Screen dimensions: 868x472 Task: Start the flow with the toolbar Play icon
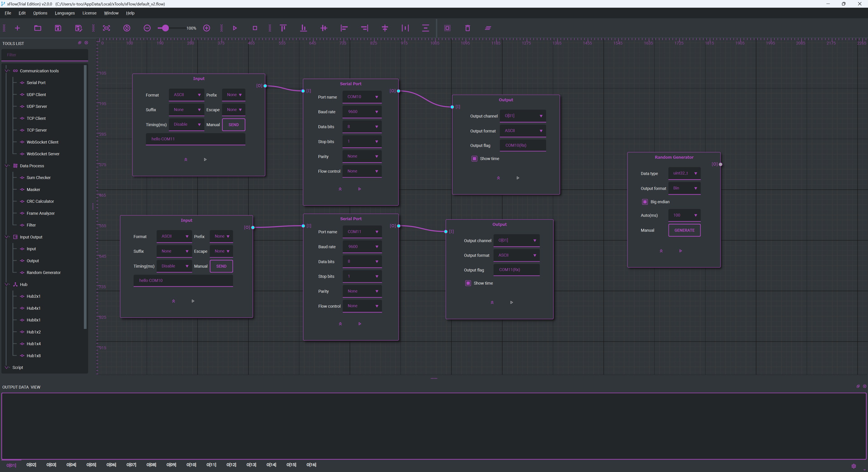click(235, 28)
